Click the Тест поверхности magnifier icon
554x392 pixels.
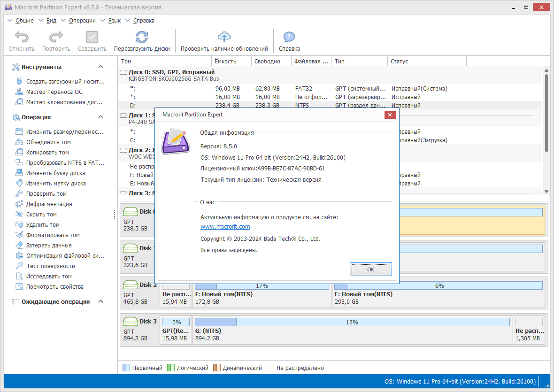pos(19,266)
